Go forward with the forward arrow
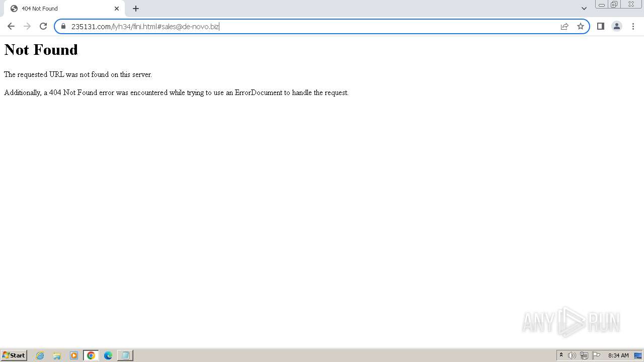Image resolution: width=644 pixels, height=362 pixels. tap(27, 26)
